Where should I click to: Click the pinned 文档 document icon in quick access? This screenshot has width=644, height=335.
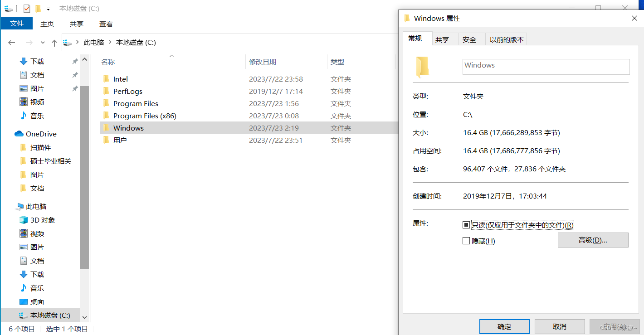click(24, 75)
